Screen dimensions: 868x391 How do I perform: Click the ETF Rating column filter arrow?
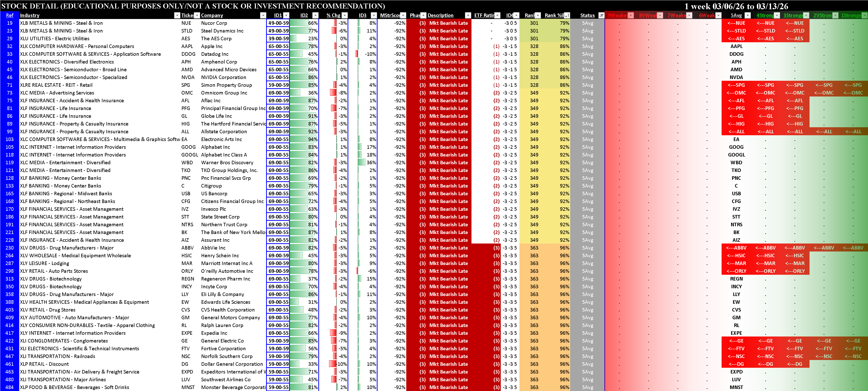click(x=497, y=15)
